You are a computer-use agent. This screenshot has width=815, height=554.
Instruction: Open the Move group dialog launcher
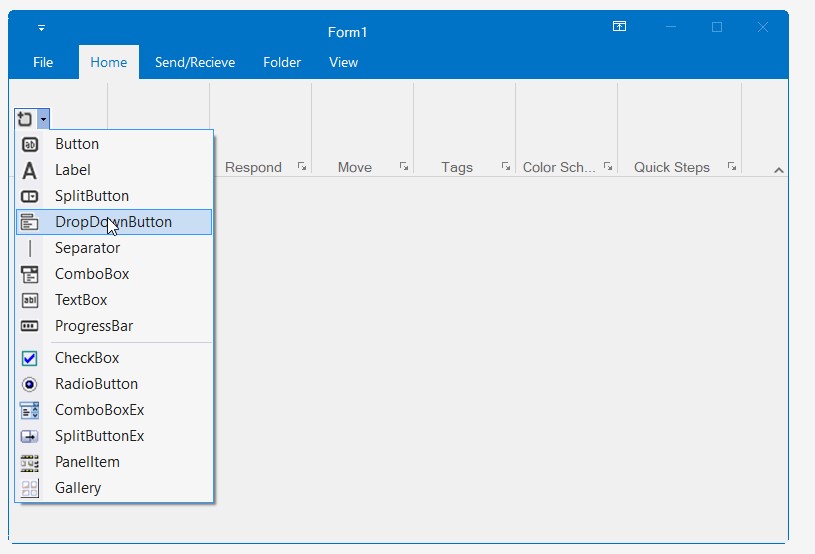[x=403, y=166]
